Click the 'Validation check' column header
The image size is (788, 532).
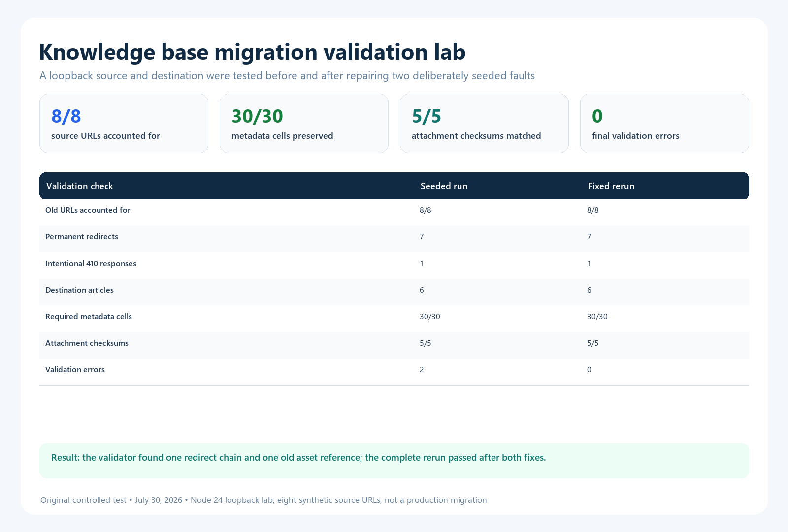coord(80,186)
